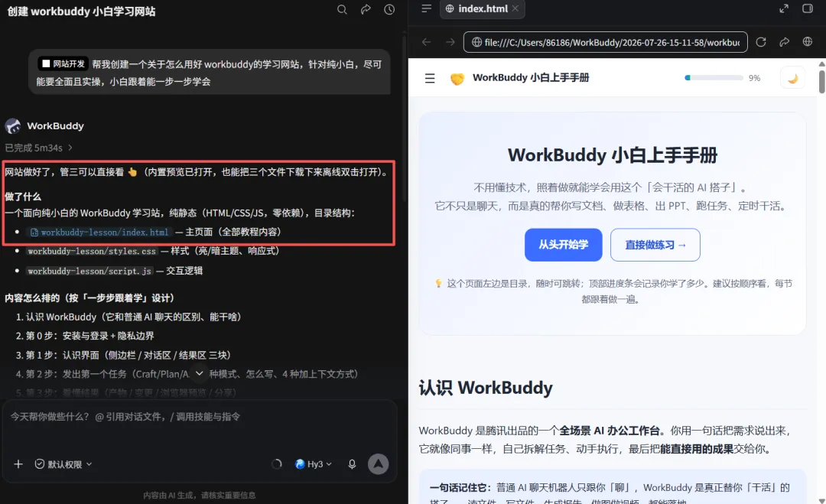
Task: Click workbuddy-lesson/styles.css file name
Action: click(93, 251)
